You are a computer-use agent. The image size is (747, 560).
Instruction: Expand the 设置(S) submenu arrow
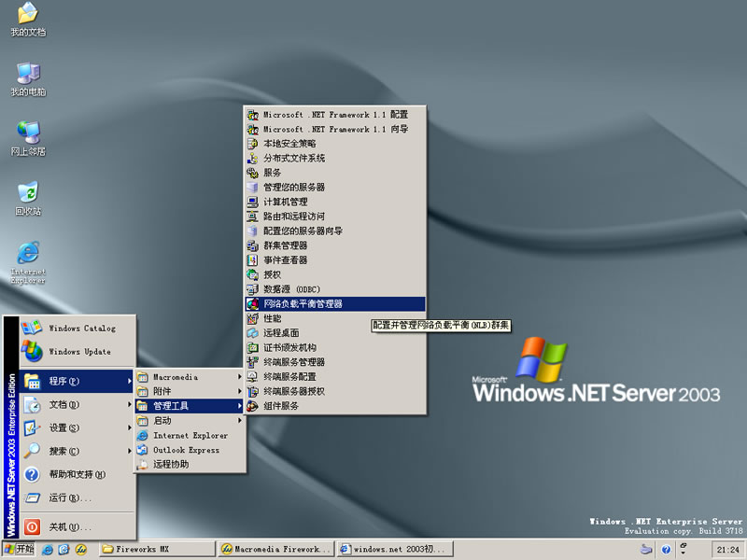(129, 427)
